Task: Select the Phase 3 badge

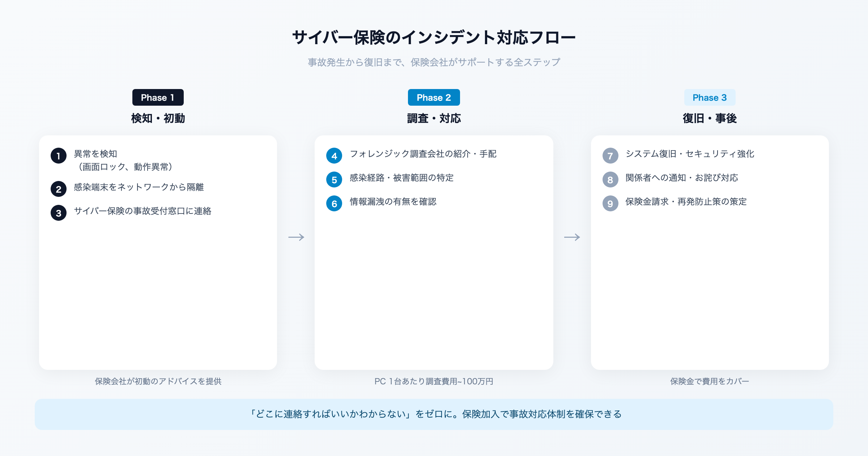Action: pos(710,97)
